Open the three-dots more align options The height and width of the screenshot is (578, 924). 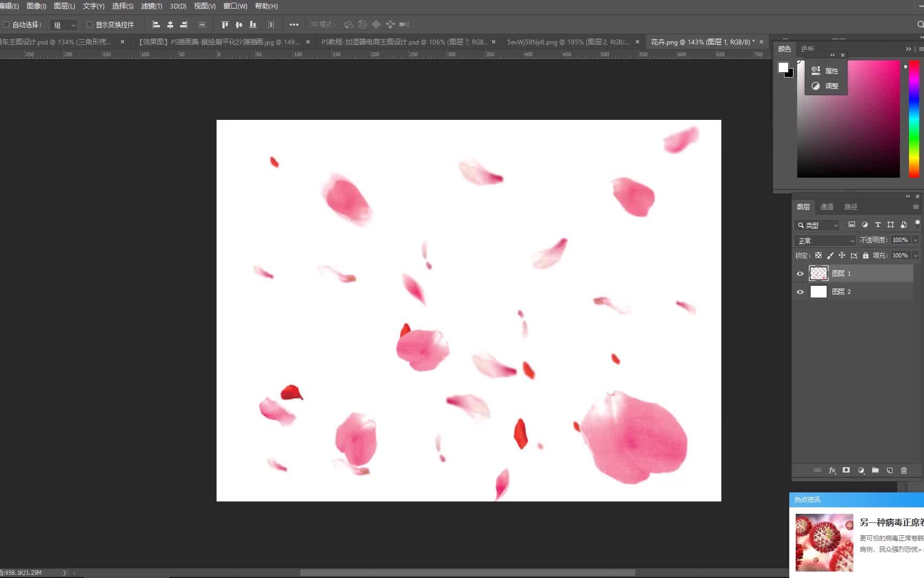294,25
